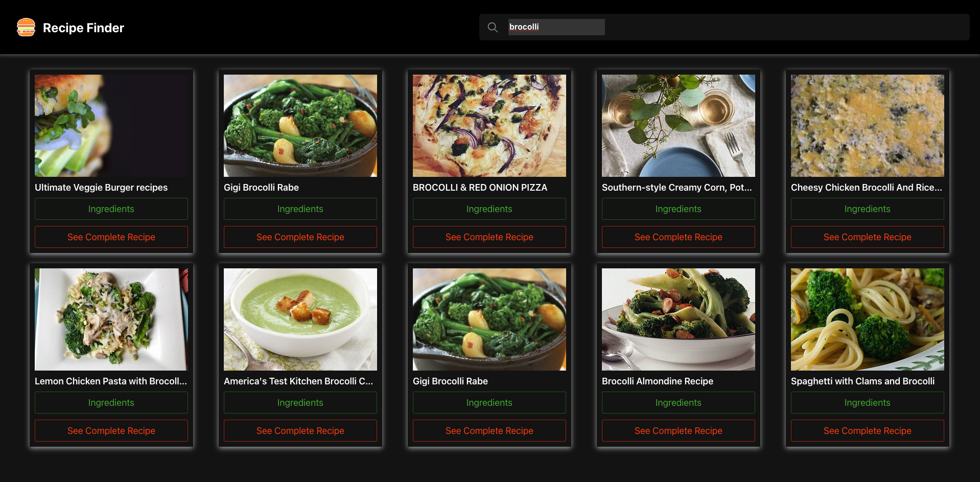
Task: Click the Recipe Finder burger logo icon
Action: [x=26, y=27]
